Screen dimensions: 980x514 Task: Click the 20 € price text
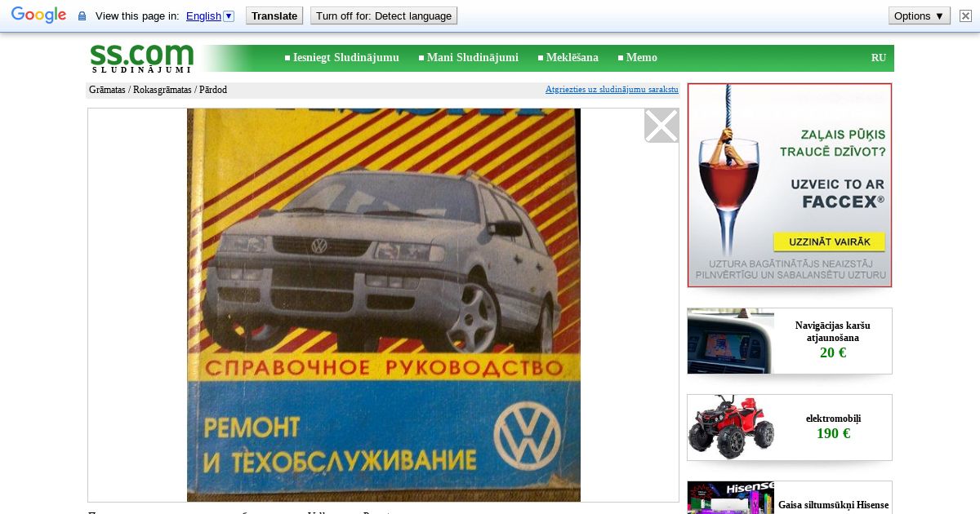(x=833, y=353)
